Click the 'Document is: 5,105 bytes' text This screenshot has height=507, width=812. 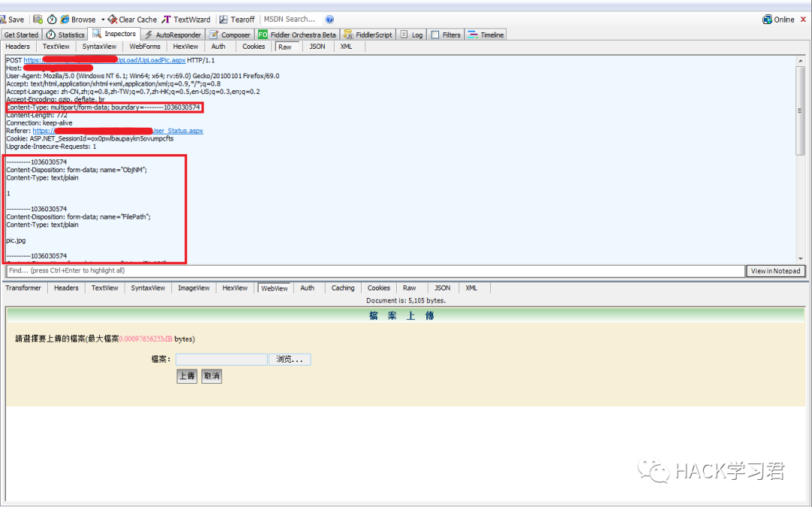click(406, 300)
